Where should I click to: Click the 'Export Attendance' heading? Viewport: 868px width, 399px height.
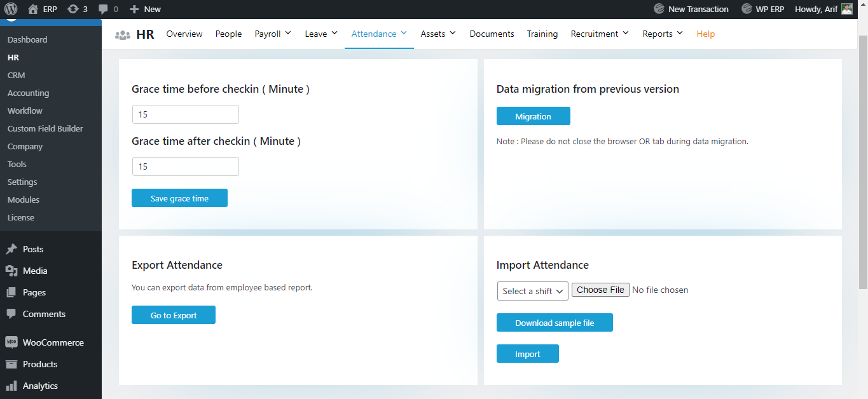[x=177, y=265]
